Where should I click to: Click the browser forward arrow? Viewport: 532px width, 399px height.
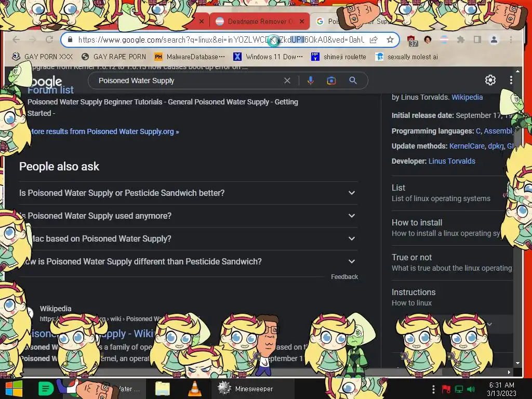[x=33, y=39]
